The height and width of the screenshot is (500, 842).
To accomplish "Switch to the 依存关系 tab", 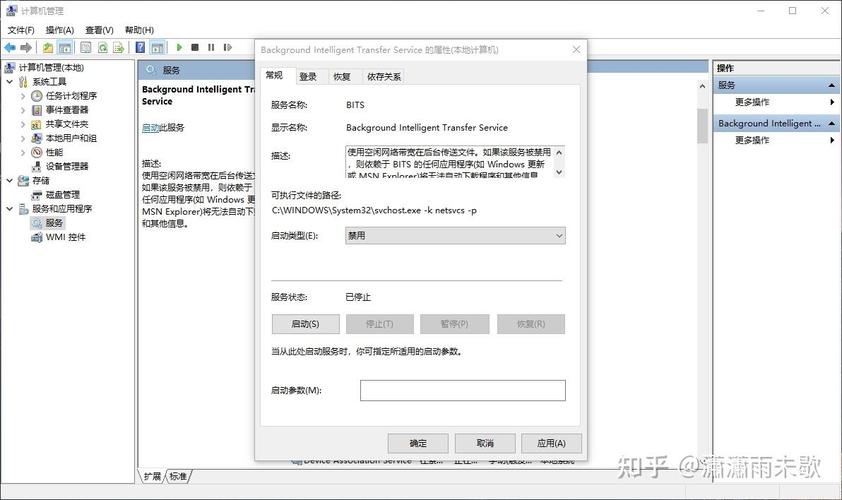I will click(383, 77).
